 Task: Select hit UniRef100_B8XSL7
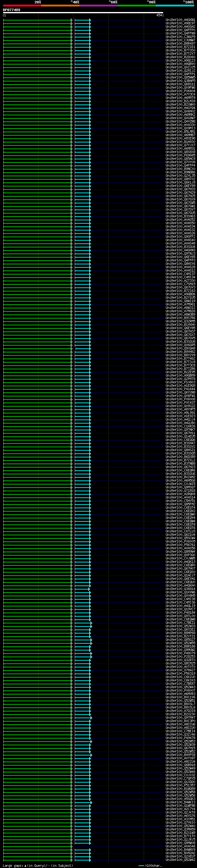coord(180,704)
